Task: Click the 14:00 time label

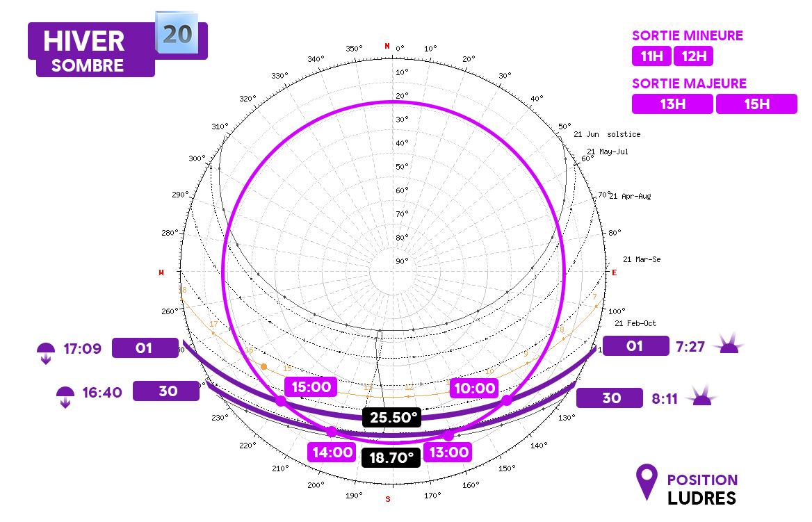Action: (332, 452)
